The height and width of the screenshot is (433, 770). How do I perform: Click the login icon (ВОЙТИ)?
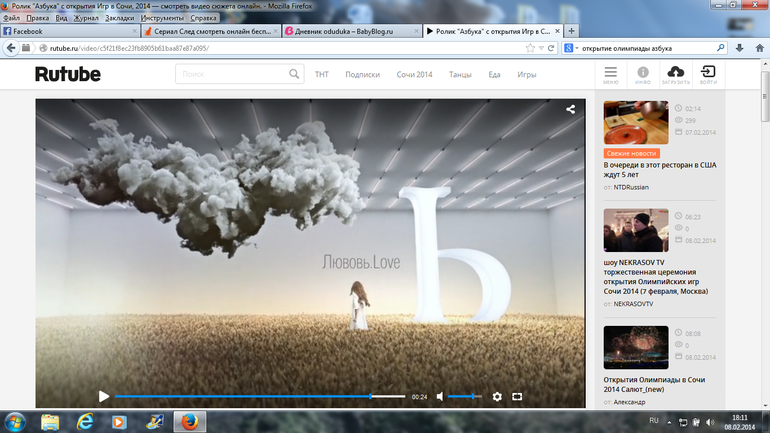pyautogui.click(x=708, y=75)
